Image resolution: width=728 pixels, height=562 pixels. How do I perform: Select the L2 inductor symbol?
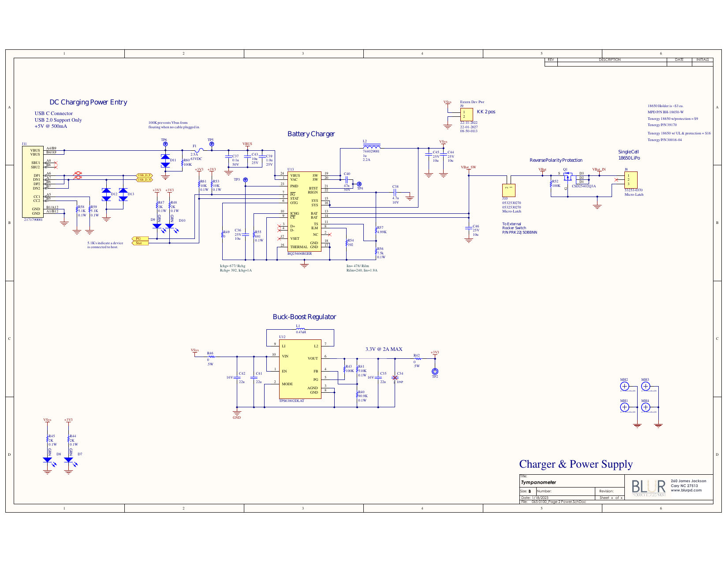click(x=372, y=147)
